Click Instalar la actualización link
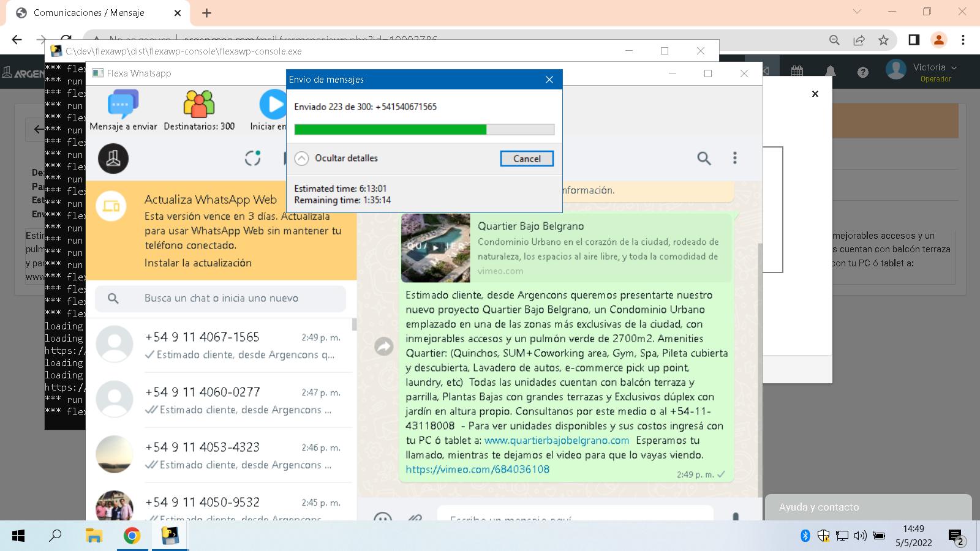Screen dimensions: 980x551 click(x=198, y=263)
